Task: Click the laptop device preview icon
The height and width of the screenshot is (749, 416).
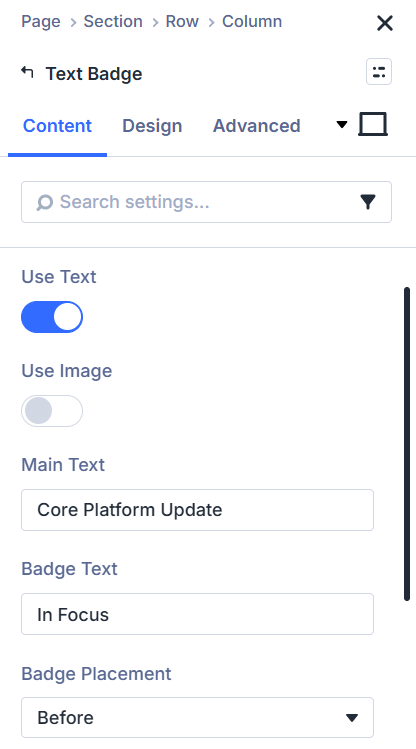Action: pyautogui.click(x=373, y=125)
